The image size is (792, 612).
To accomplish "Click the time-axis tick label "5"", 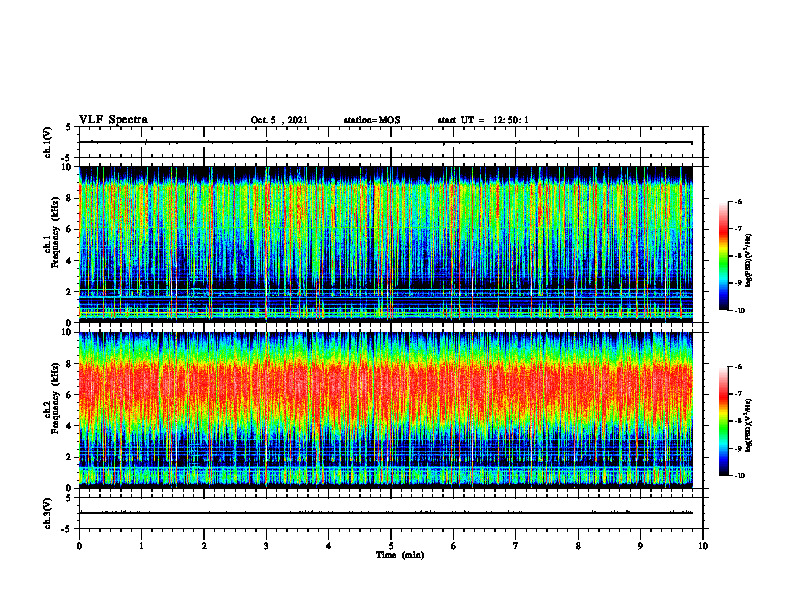I will pyautogui.click(x=391, y=546).
